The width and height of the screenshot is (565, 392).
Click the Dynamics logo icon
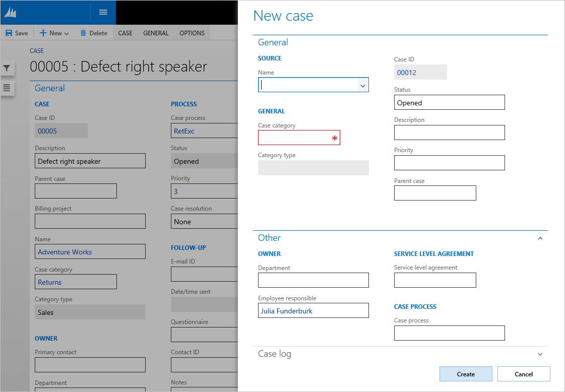[11, 13]
